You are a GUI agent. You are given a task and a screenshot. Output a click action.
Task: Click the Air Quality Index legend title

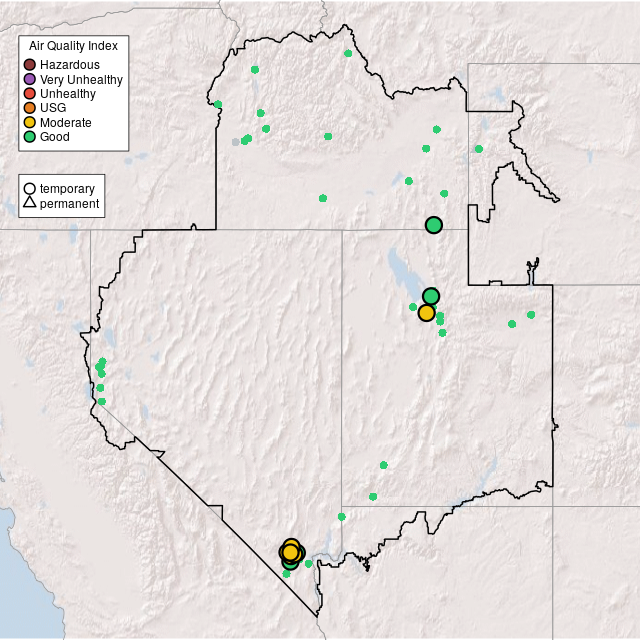tap(73, 46)
